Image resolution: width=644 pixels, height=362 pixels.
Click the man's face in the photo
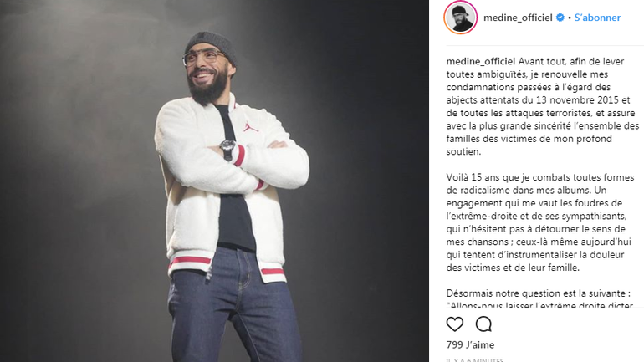207,69
